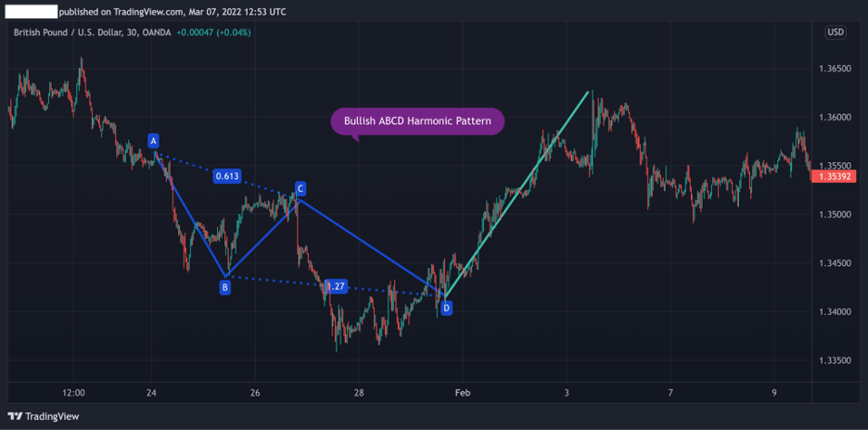Select point A marker label
The height and width of the screenshot is (430, 868).
coord(153,141)
